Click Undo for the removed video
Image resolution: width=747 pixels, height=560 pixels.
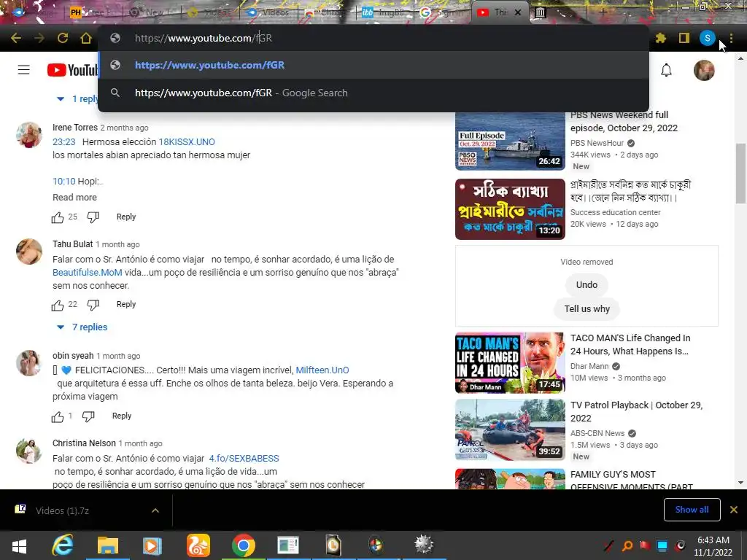[x=587, y=285]
